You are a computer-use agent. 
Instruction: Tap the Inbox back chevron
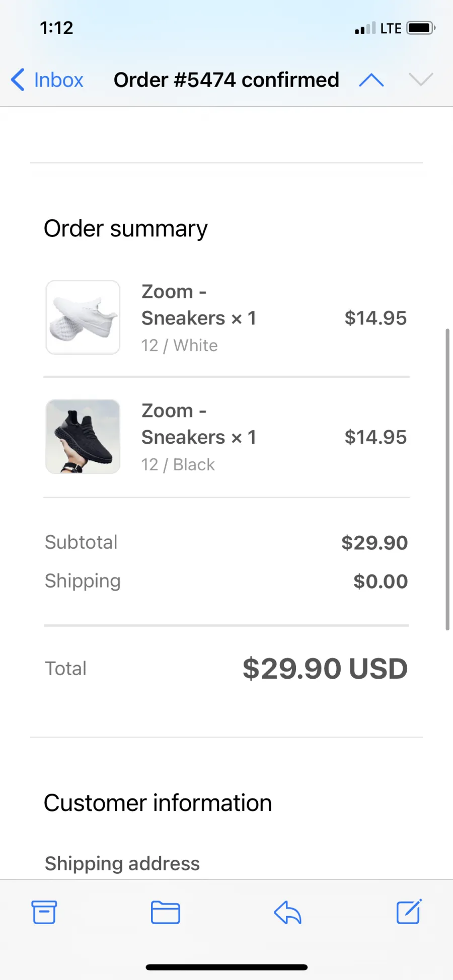coord(18,80)
